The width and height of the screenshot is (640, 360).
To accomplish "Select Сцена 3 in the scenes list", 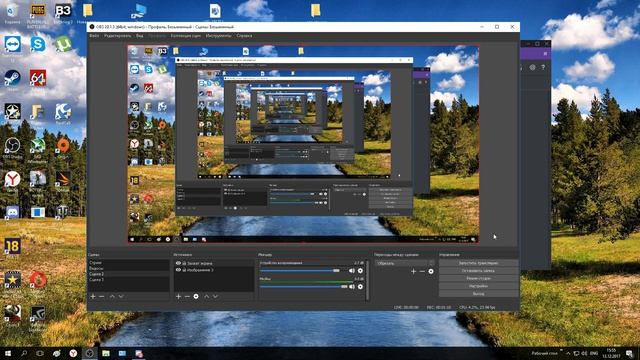I will pos(129,280).
